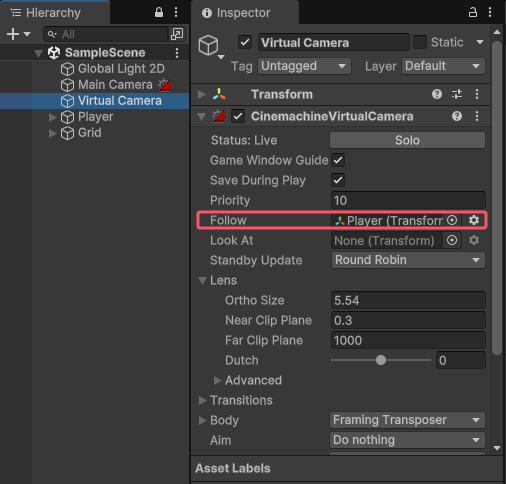
Task: Expand the Transitions section
Action: [x=202, y=400]
